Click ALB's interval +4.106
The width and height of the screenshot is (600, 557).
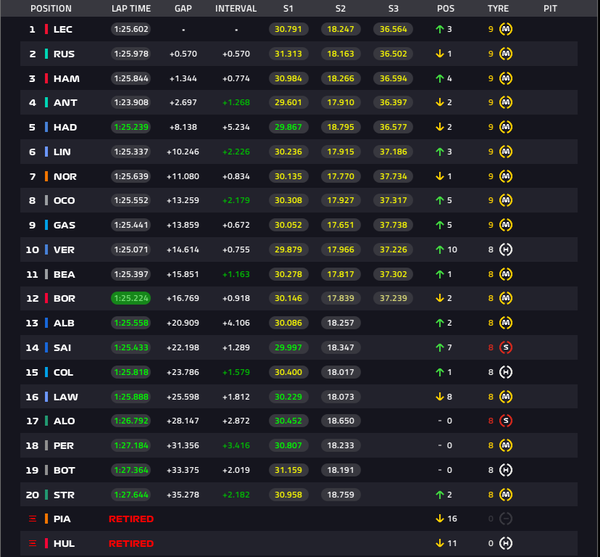pos(236,323)
